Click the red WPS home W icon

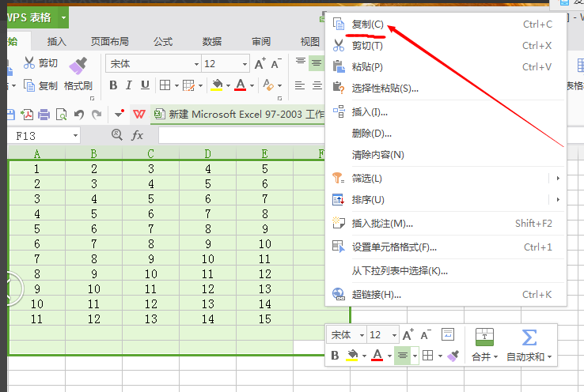[x=139, y=114]
